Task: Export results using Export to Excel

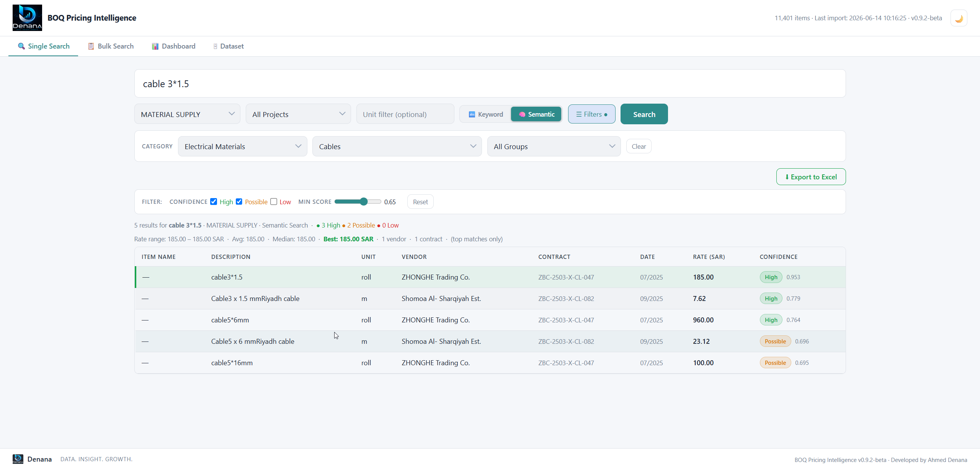Action: [x=811, y=177]
